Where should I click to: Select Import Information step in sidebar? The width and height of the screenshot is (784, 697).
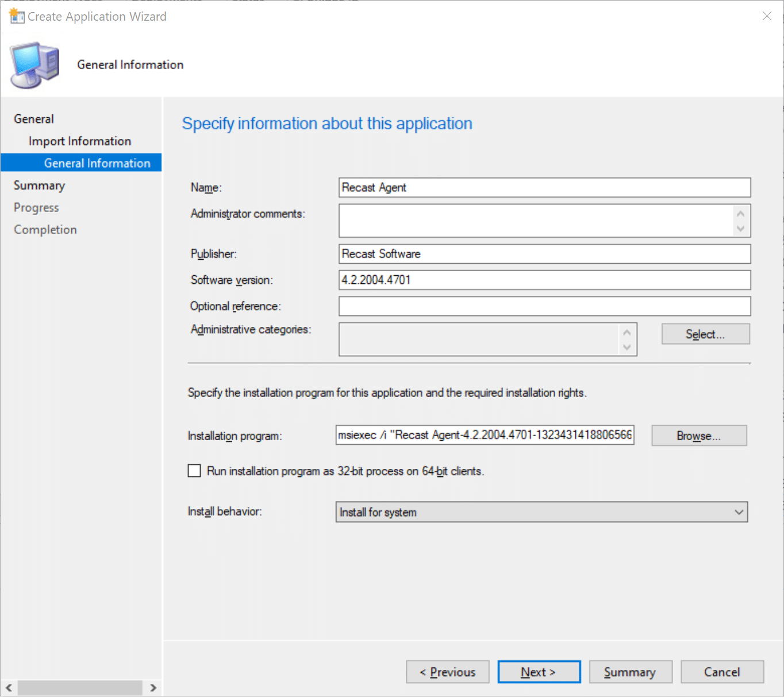pos(80,141)
